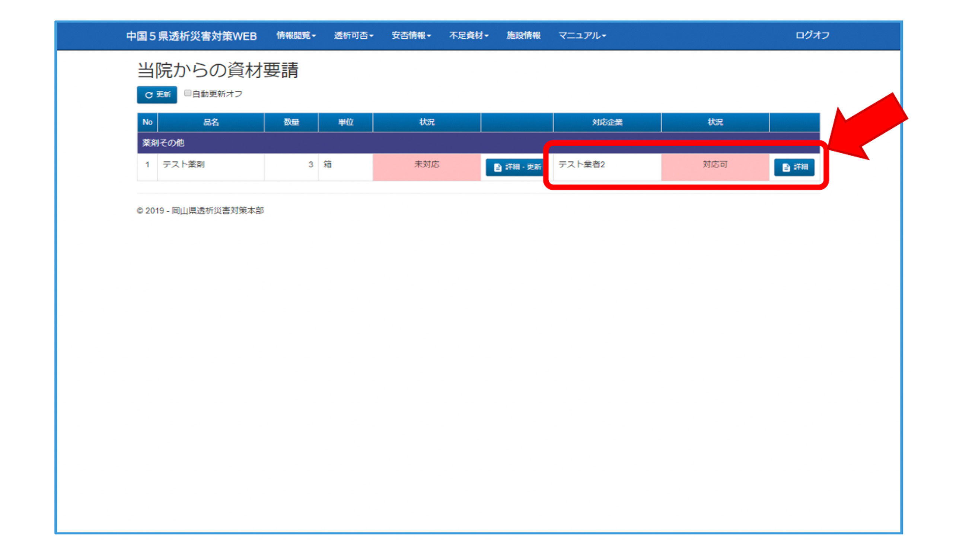
Task: Click the テスト薬剤 item name cell
Action: [184, 165]
